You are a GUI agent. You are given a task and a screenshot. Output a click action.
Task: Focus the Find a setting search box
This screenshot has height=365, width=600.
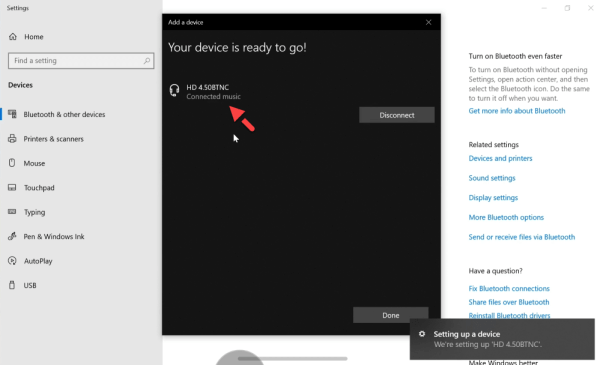pyautogui.click(x=81, y=61)
